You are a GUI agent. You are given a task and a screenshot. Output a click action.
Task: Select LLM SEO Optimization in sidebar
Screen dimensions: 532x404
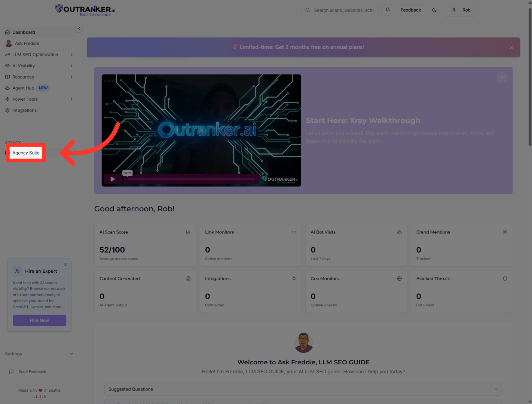35,55
